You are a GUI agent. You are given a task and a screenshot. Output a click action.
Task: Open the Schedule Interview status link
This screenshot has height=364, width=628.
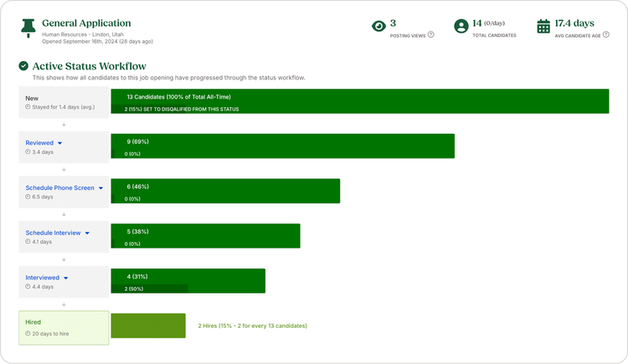tap(53, 233)
